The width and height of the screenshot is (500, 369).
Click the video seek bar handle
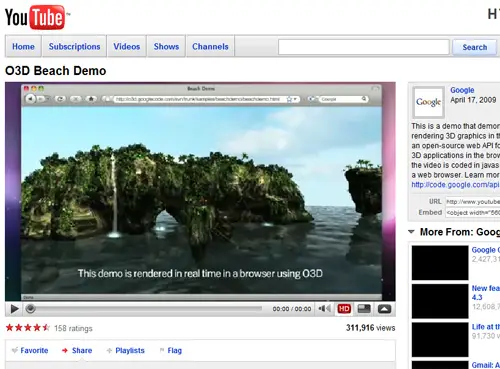click(30, 309)
